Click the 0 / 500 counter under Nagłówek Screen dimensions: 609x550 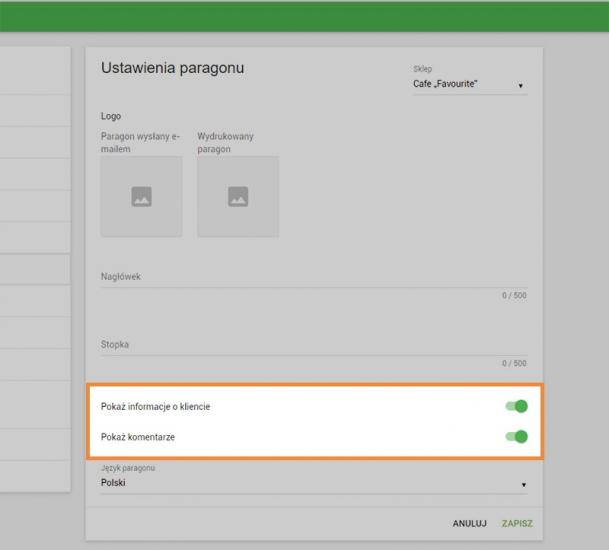(514, 296)
